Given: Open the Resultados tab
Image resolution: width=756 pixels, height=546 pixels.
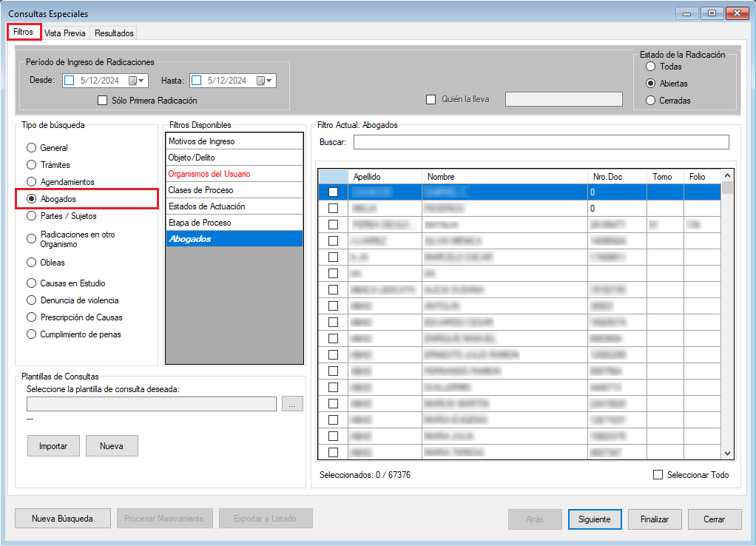Looking at the screenshot, I should point(114,33).
